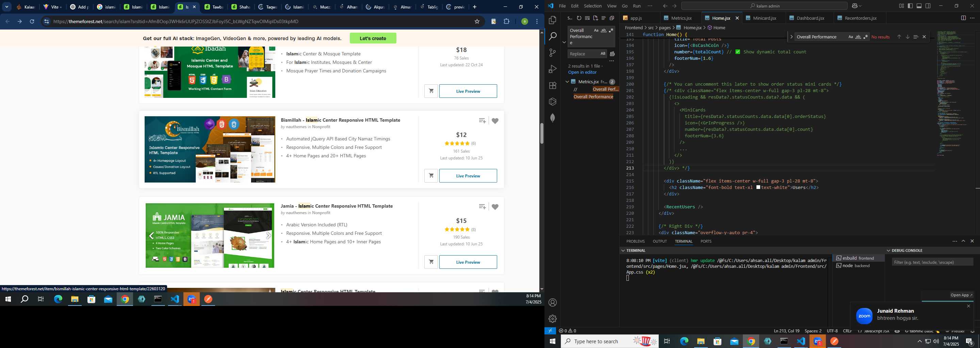This screenshot has height=348, width=980.
Task: Open the Copilot dropdown arrow in title bar
Action: 861,6
